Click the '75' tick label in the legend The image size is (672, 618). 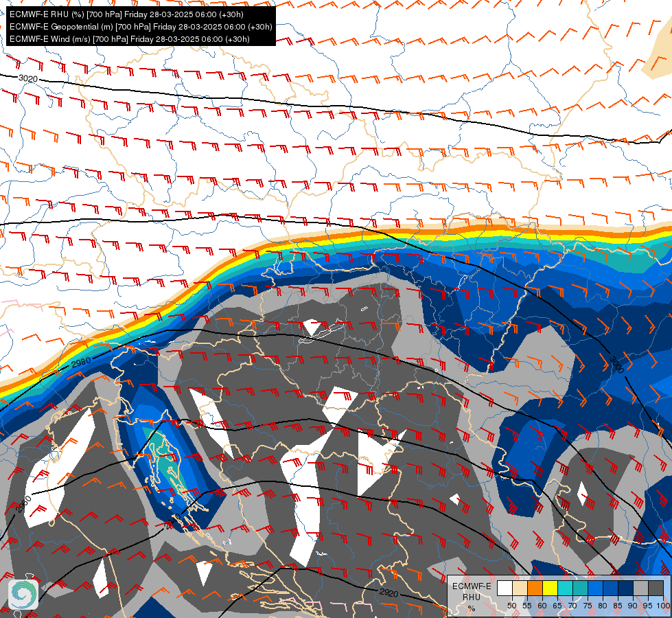coord(588,606)
